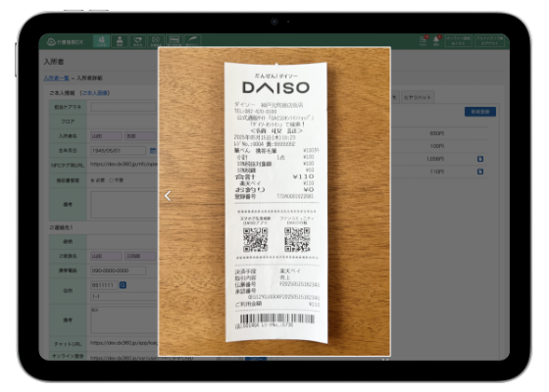Click the mobile phone field 090-0000-0000
549x392 pixels.
point(119,270)
